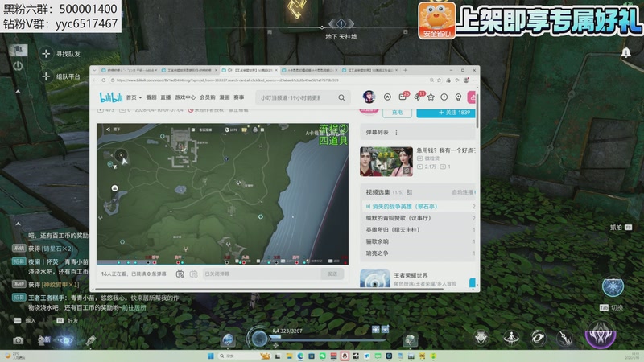
Task: Open the 急用钱 ad video thumbnail
Action: 386,162
